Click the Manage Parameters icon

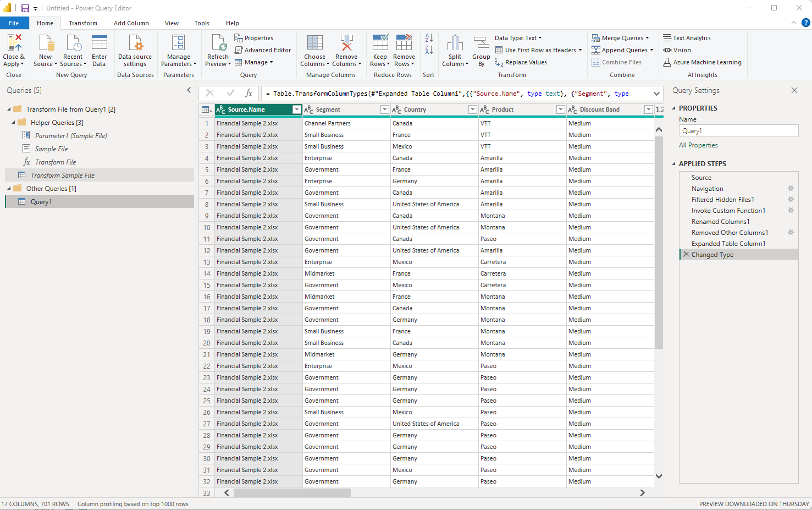[179, 43]
